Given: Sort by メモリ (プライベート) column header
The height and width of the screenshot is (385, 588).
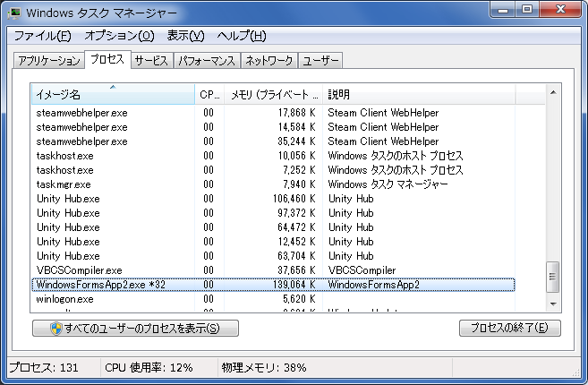Looking at the screenshot, I should coord(273,94).
